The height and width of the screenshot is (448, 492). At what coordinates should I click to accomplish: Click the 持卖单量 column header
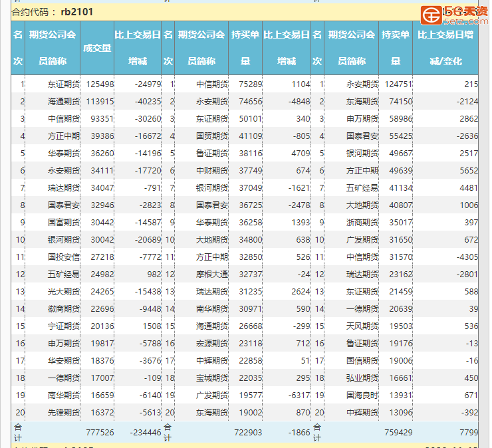click(396, 48)
